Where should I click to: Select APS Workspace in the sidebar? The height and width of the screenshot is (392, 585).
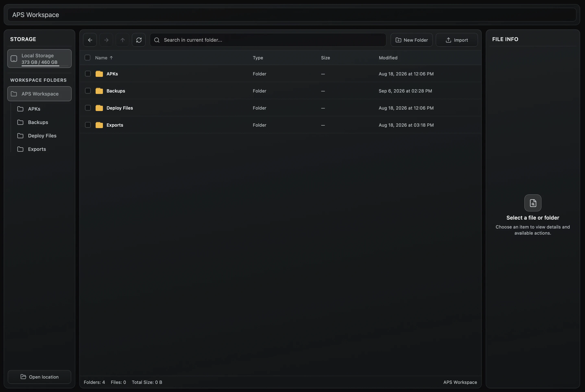[39, 94]
